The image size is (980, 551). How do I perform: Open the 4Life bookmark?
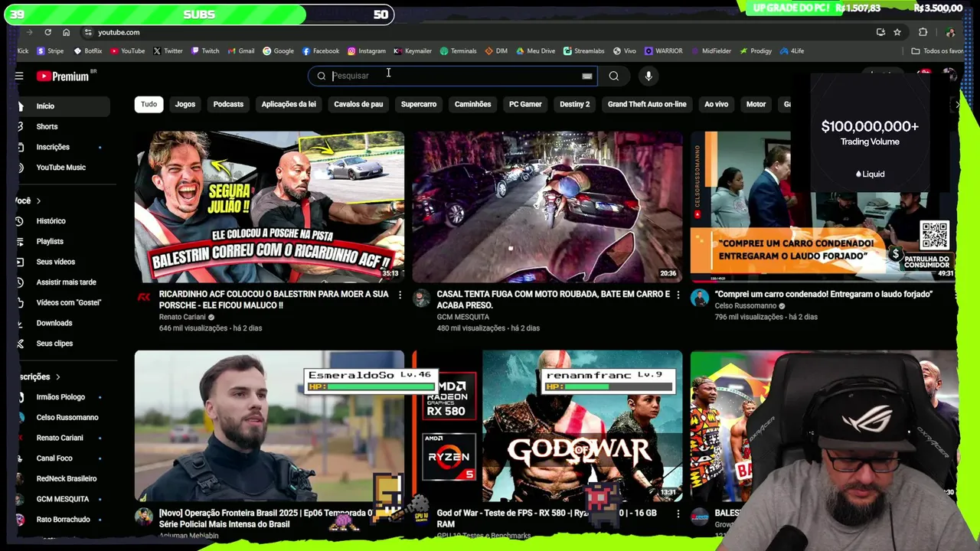pyautogui.click(x=792, y=51)
